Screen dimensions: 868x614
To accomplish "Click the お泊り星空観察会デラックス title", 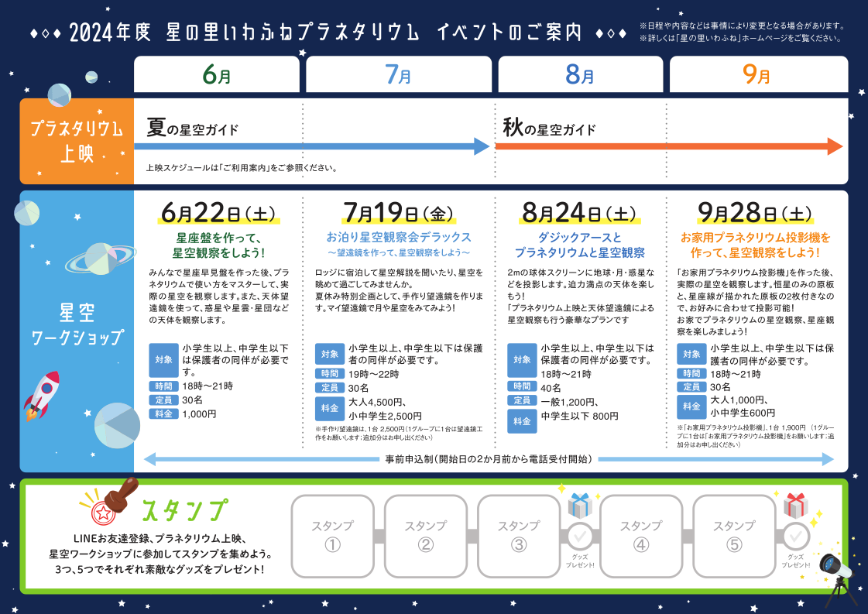I will 398,237.
